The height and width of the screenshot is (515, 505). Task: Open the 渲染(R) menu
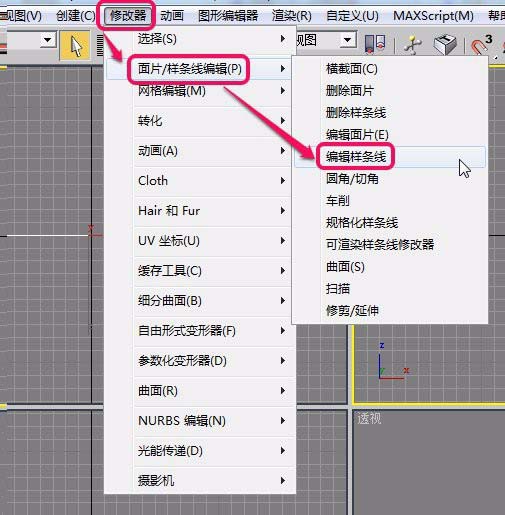pos(291,16)
